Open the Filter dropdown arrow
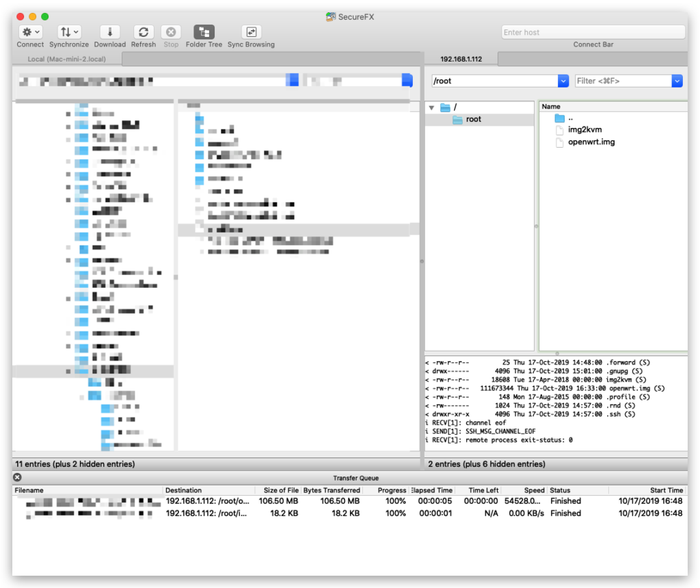700x588 pixels. coord(677,81)
